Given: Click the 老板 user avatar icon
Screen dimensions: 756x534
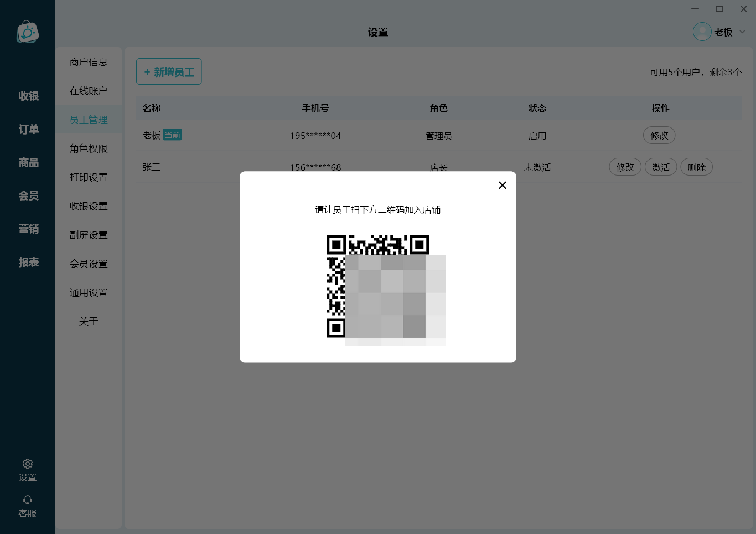Looking at the screenshot, I should (702, 32).
